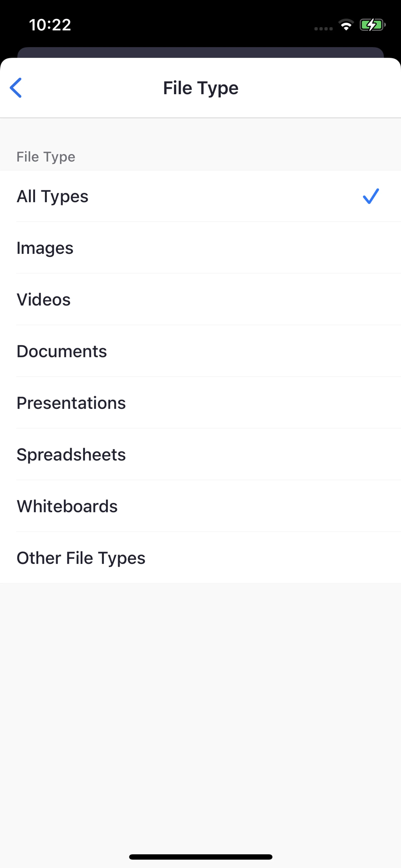
Task: Click the divider line under the header
Action: point(200,118)
